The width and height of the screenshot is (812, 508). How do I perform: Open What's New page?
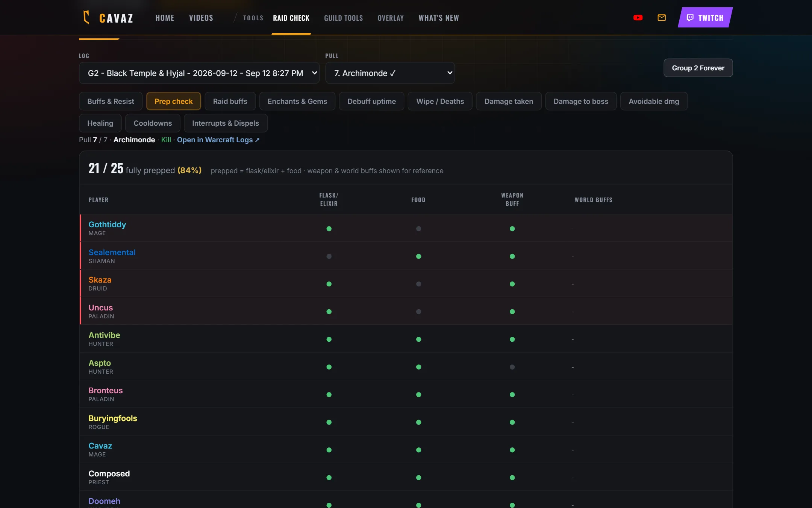(439, 18)
